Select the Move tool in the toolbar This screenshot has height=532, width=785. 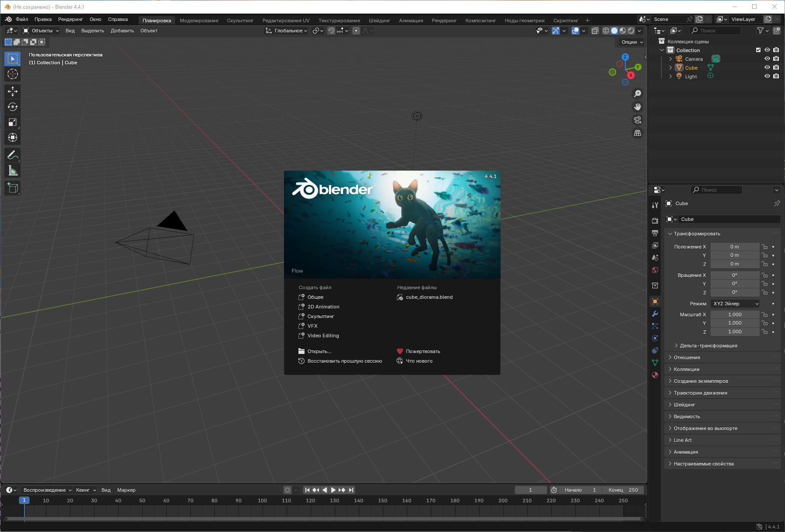[13, 91]
